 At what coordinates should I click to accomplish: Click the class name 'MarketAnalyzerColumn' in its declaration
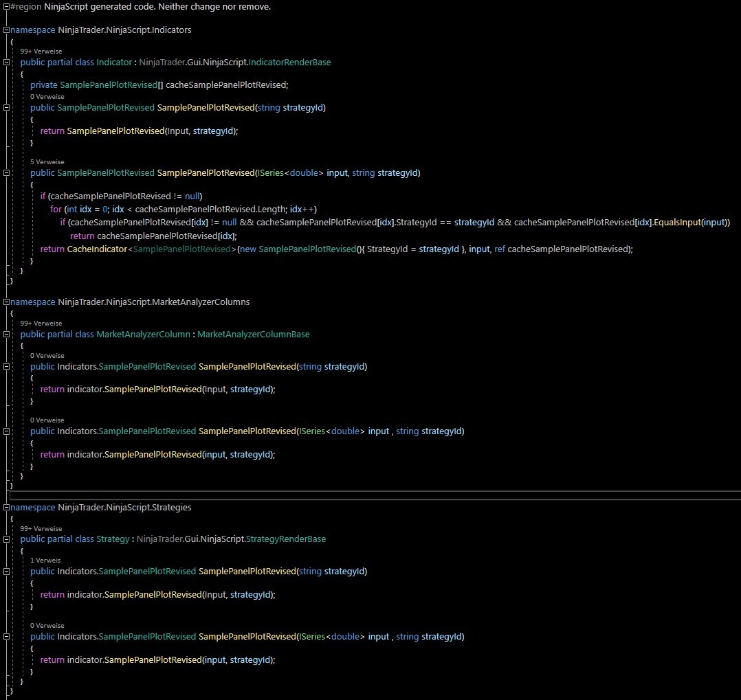(143, 335)
